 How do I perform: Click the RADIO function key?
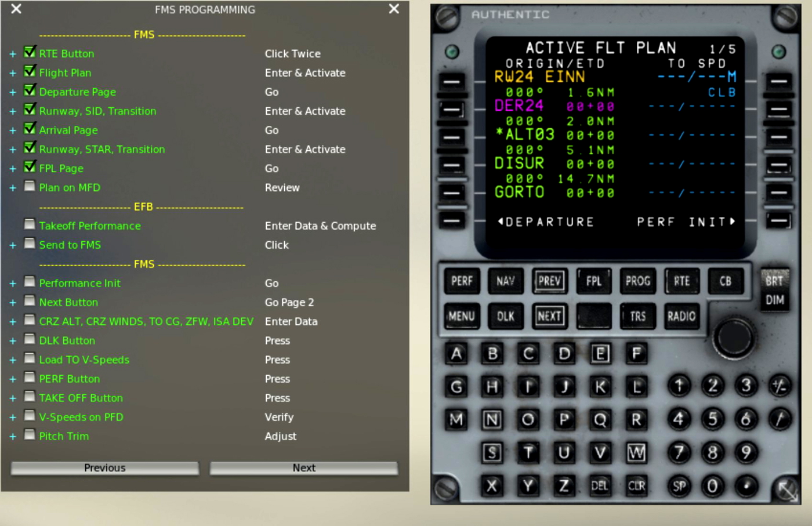[x=681, y=316]
